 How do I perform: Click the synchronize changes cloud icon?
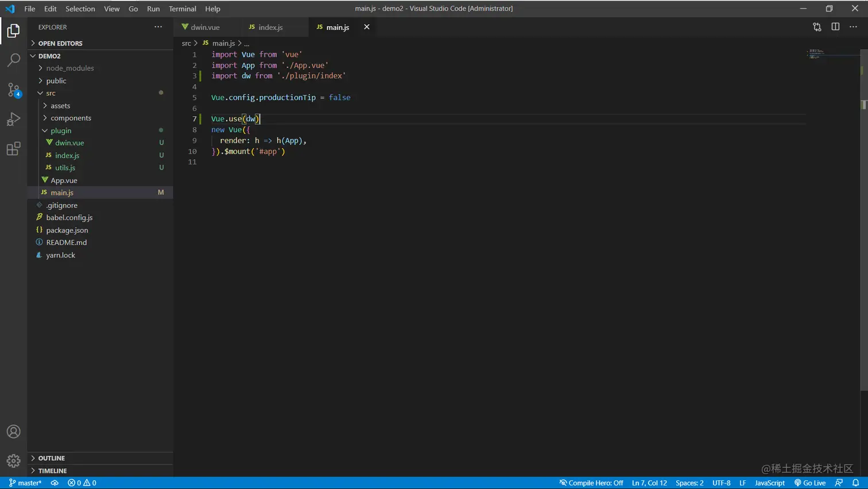pos(55,483)
